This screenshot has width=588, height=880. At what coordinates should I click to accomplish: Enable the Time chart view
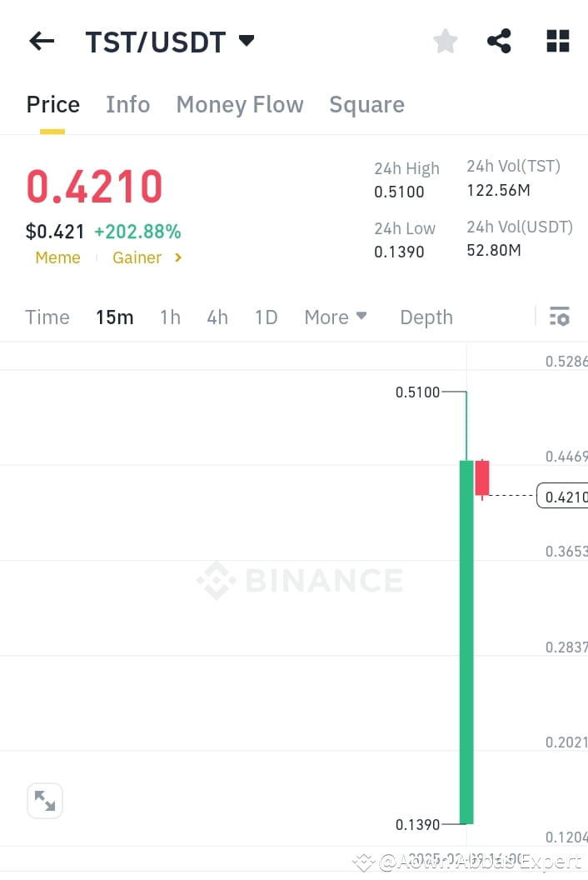tap(47, 317)
